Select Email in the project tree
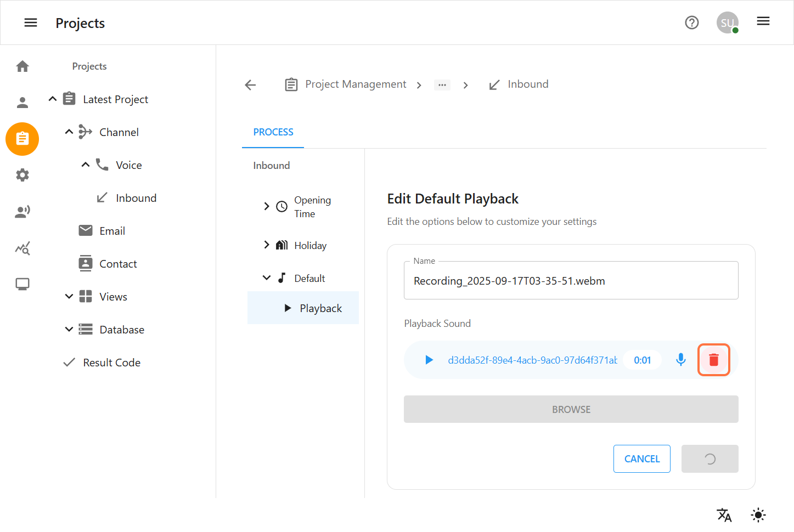The width and height of the screenshot is (794, 532). (112, 231)
